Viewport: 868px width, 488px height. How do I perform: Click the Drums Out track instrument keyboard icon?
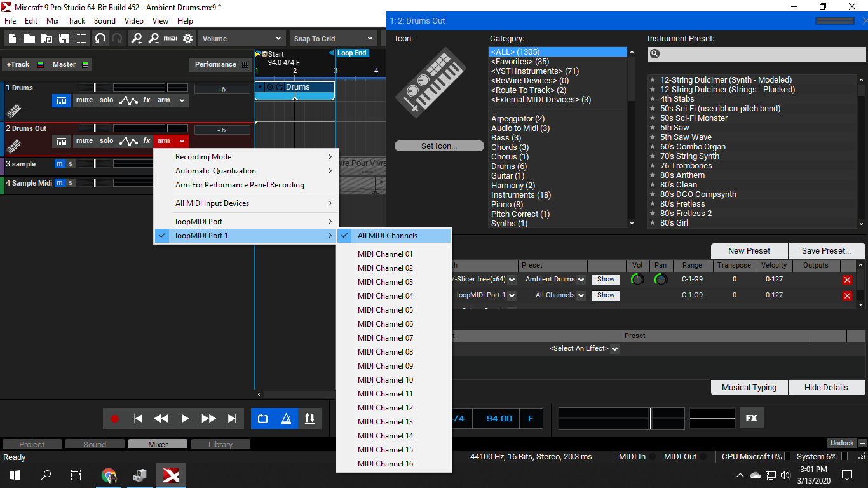tap(61, 141)
